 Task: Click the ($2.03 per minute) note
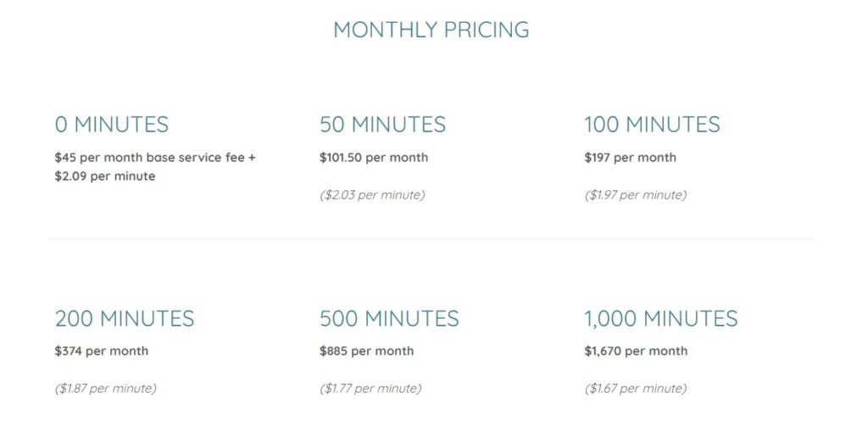[x=372, y=195]
